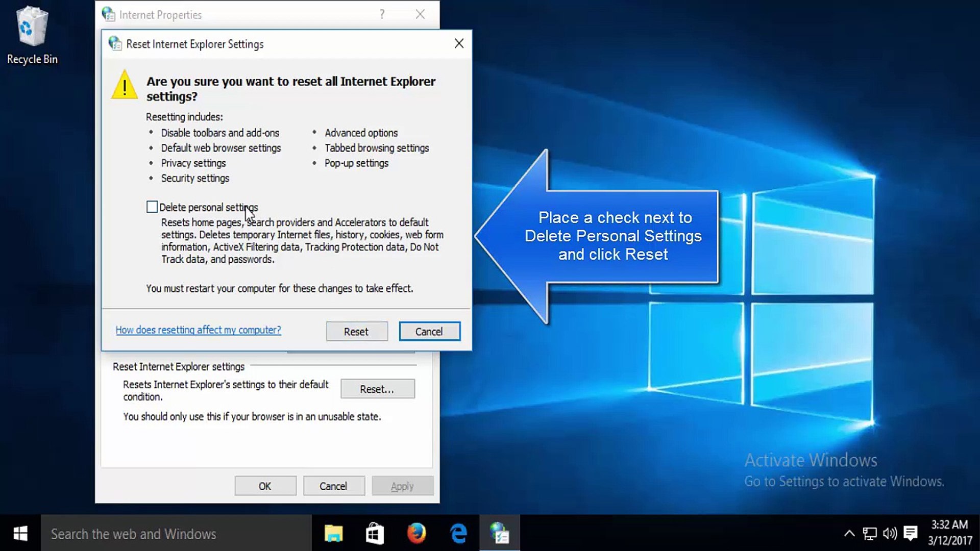980x551 pixels.
Task: Click the Reset... button in Internet Properties
Action: [x=377, y=389]
